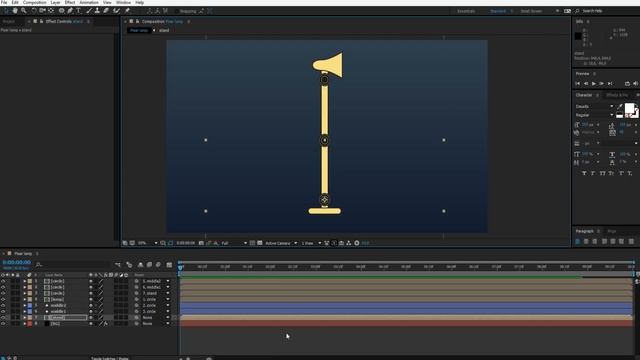Switch to the Effects & Presets tab
Image resolution: width=640 pixels, height=360 pixels.
(617, 95)
